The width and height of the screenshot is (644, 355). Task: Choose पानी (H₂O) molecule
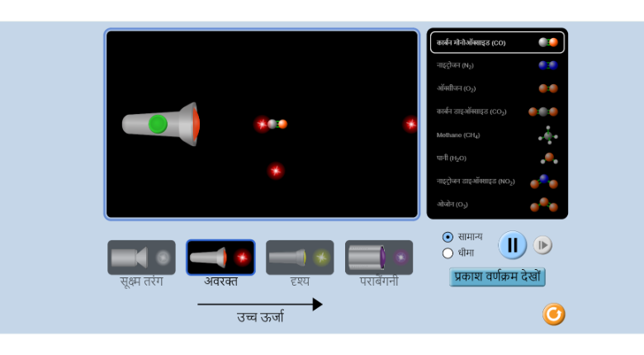pos(497,158)
